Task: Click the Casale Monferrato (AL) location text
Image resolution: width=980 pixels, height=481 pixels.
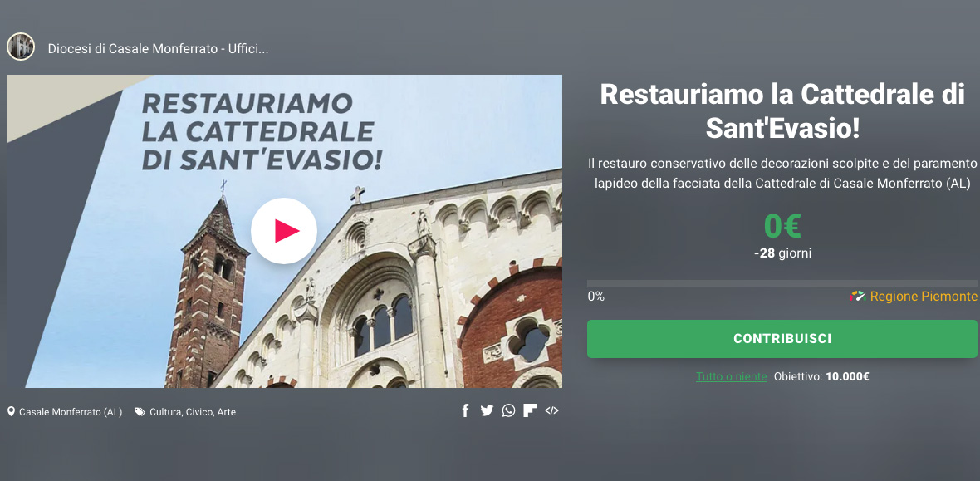Action: tap(71, 412)
